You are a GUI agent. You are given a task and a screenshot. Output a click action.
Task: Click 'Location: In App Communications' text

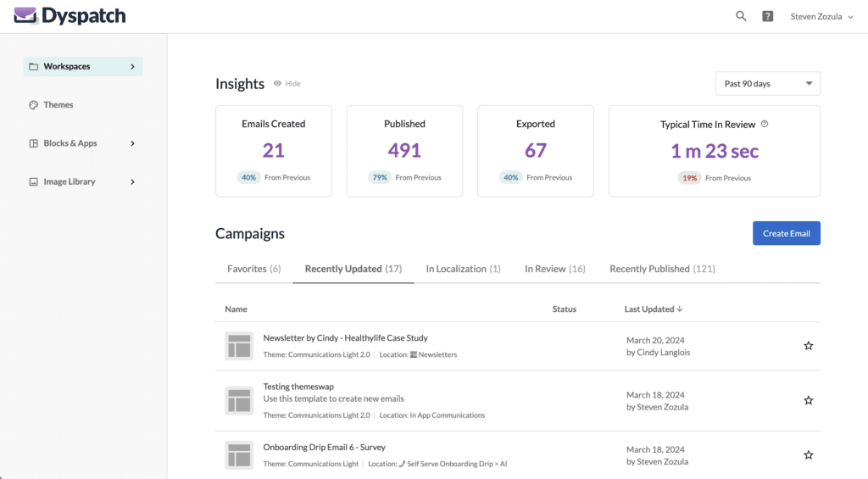coord(432,415)
